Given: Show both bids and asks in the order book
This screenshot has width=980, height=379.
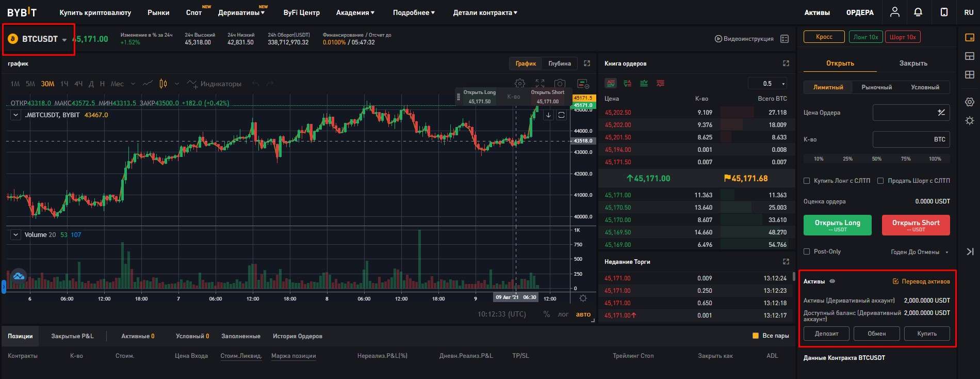Looking at the screenshot, I should coord(611,83).
